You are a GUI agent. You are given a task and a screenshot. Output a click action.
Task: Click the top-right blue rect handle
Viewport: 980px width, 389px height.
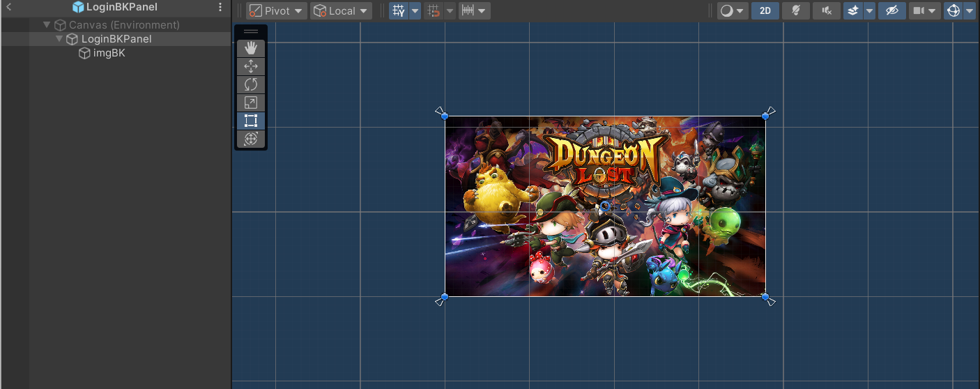click(765, 116)
